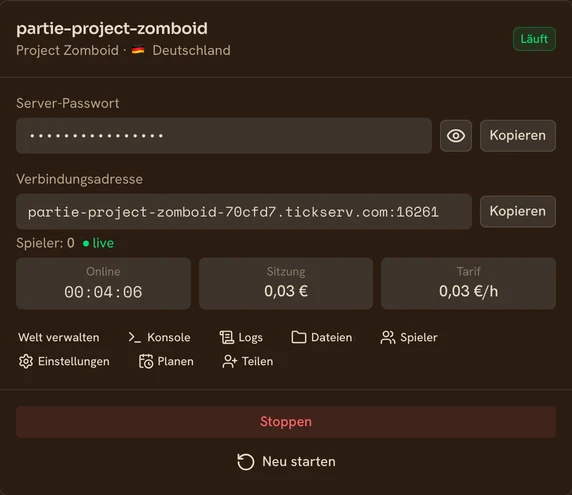This screenshot has width=572, height=495.
Task: Reveal server password with eye icon
Action: (x=456, y=136)
